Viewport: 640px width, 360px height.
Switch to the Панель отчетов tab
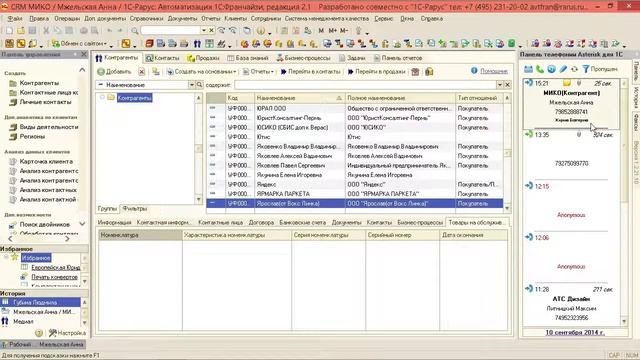(x=398, y=58)
